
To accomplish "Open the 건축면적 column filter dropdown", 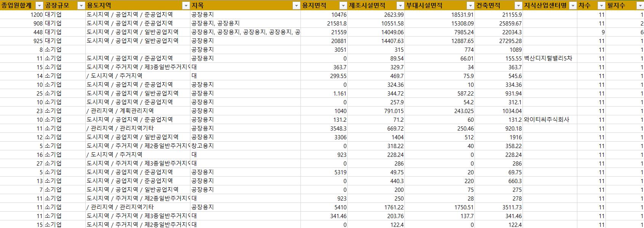I will coord(518,6).
